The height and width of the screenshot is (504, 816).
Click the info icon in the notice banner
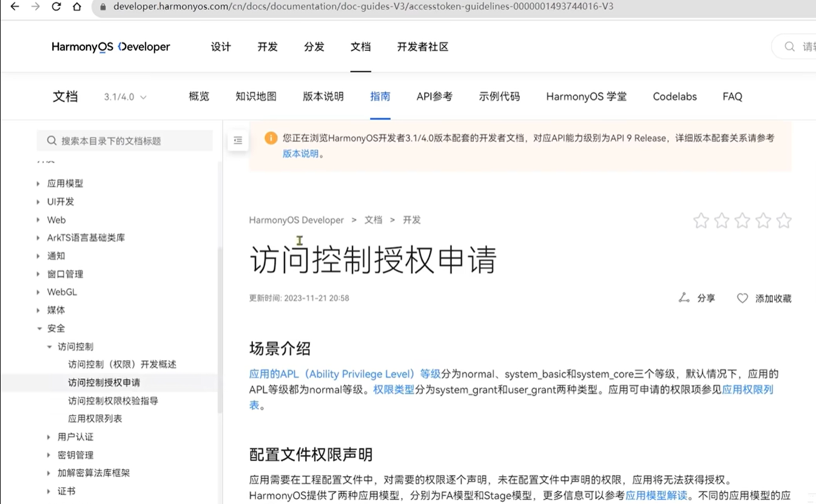coord(271,138)
